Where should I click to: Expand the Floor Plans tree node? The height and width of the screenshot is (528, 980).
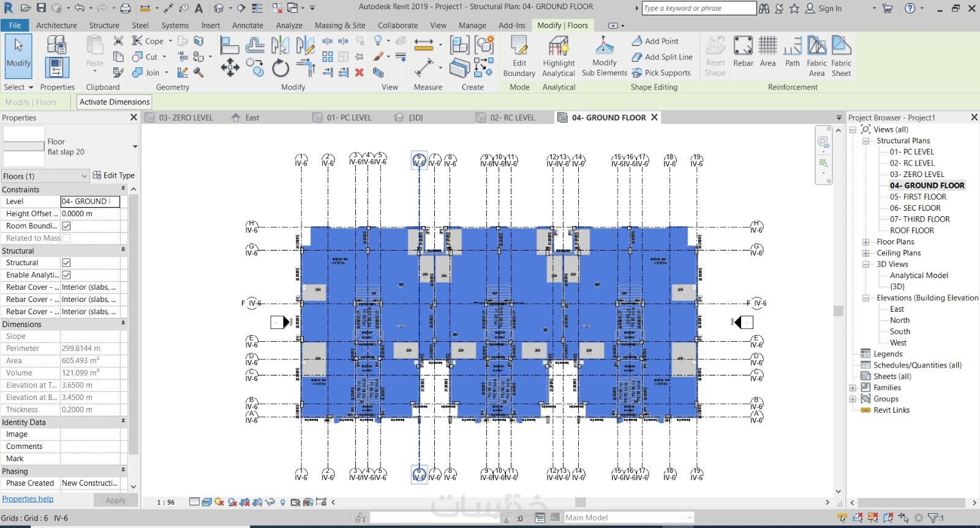[x=866, y=242]
